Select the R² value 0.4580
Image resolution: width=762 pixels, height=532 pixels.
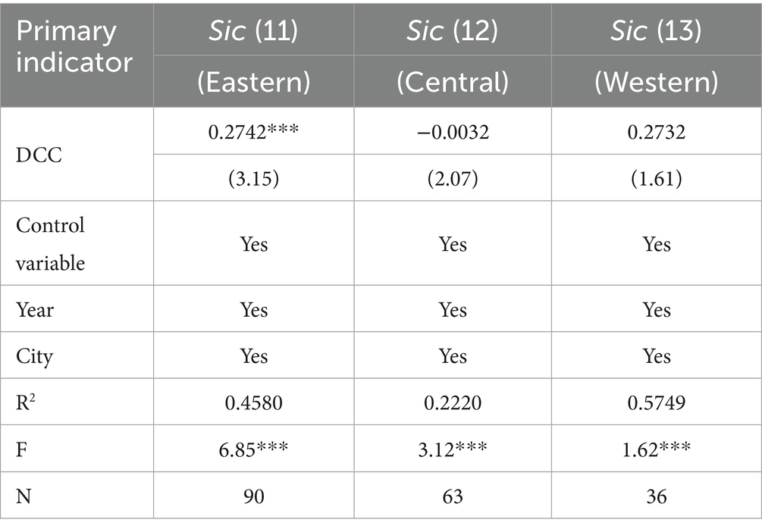(253, 402)
